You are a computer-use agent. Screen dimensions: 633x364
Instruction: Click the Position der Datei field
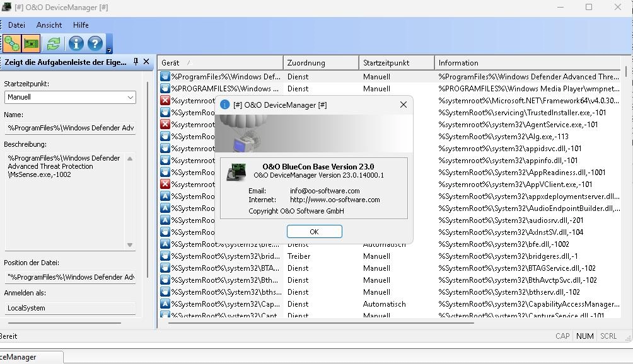click(70, 277)
